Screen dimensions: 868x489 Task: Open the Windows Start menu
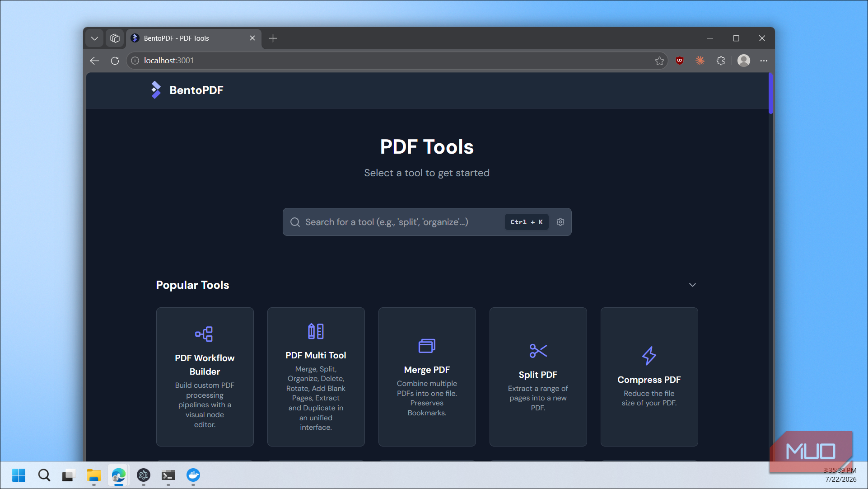(19, 475)
